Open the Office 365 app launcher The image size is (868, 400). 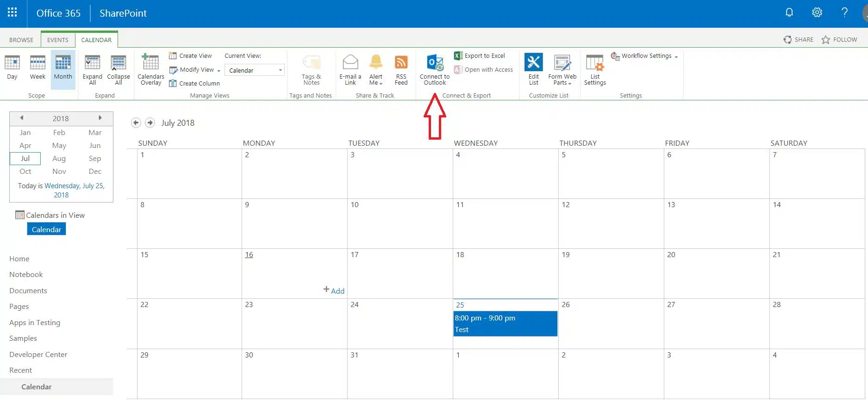12,12
